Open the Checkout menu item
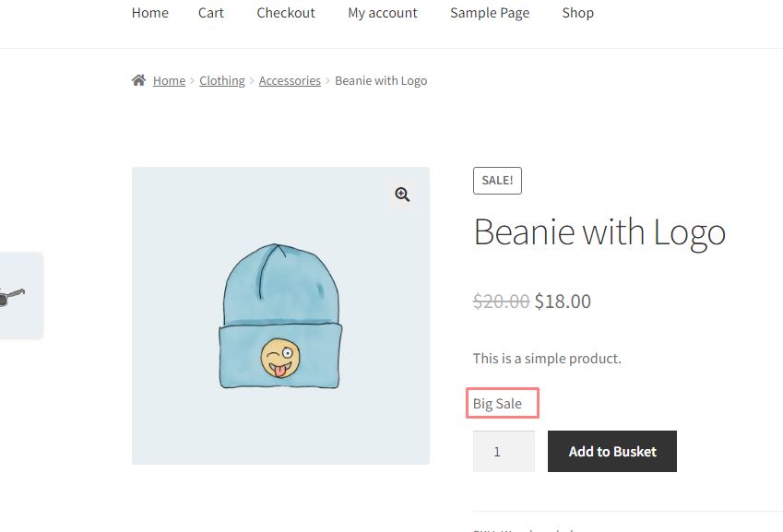 [286, 13]
